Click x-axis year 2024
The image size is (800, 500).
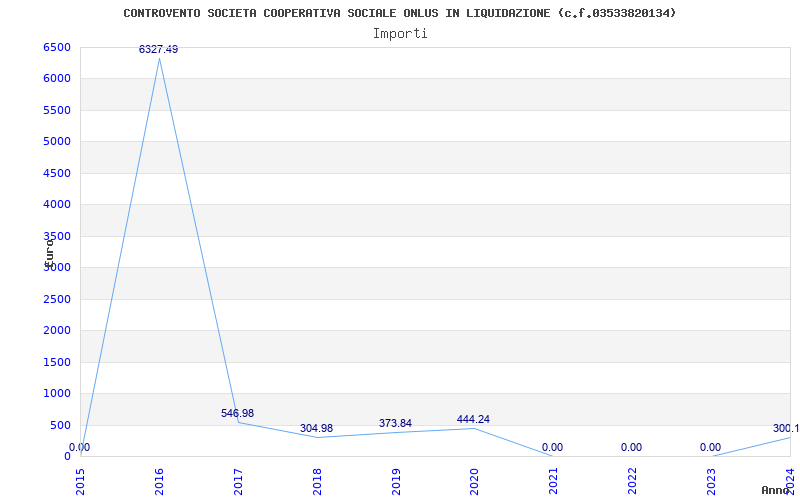click(x=790, y=481)
